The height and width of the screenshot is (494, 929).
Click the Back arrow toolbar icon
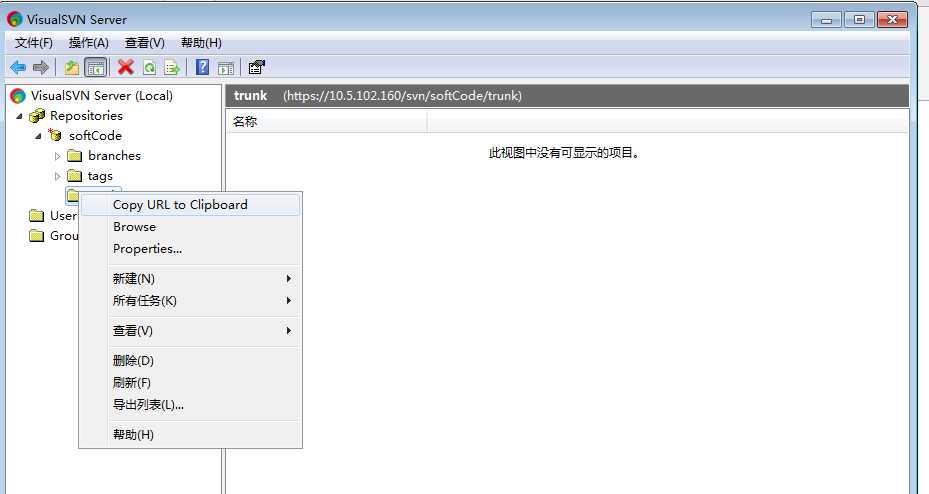[x=18, y=68]
